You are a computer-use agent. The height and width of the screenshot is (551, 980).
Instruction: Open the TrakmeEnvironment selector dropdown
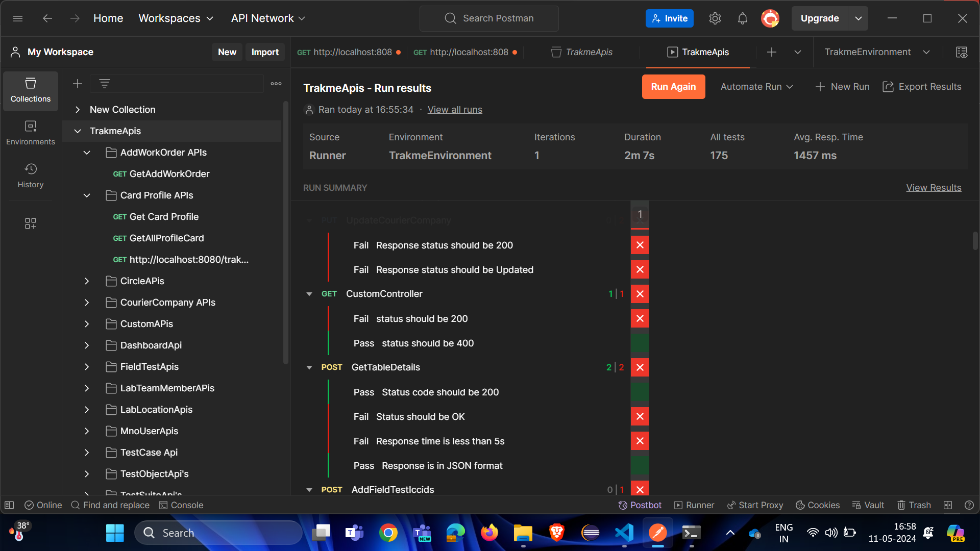[877, 52]
